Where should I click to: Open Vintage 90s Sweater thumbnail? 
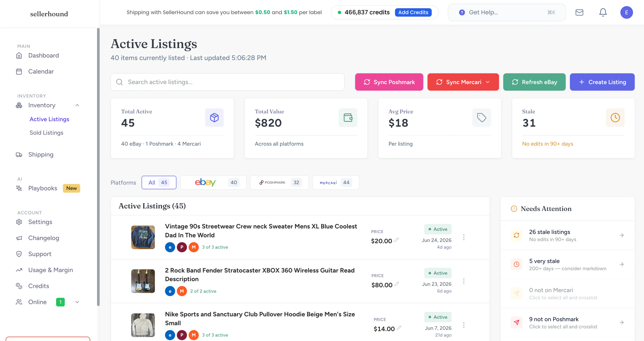tap(143, 237)
